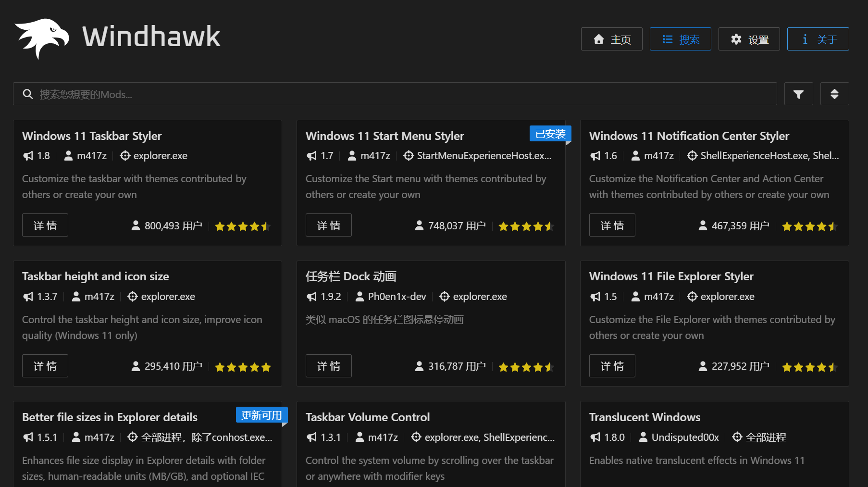The image size is (868, 487).
Task: Click version icon on Notification Center Styler
Action: [595, 156]
